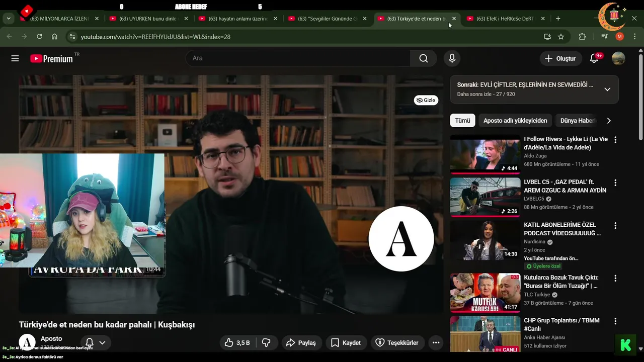This screenshot has width=644, height=362.
Task: Click the green K overlay icon
Action: point(626,345)
